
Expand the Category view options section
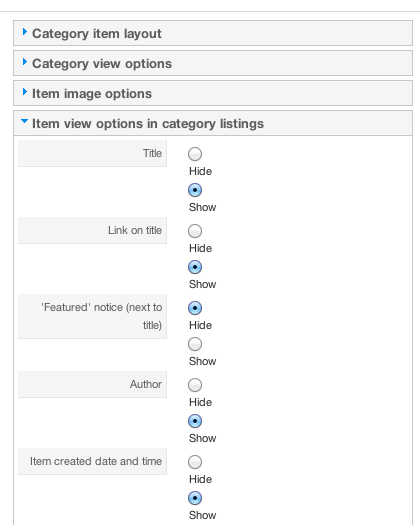pos(213,63)
